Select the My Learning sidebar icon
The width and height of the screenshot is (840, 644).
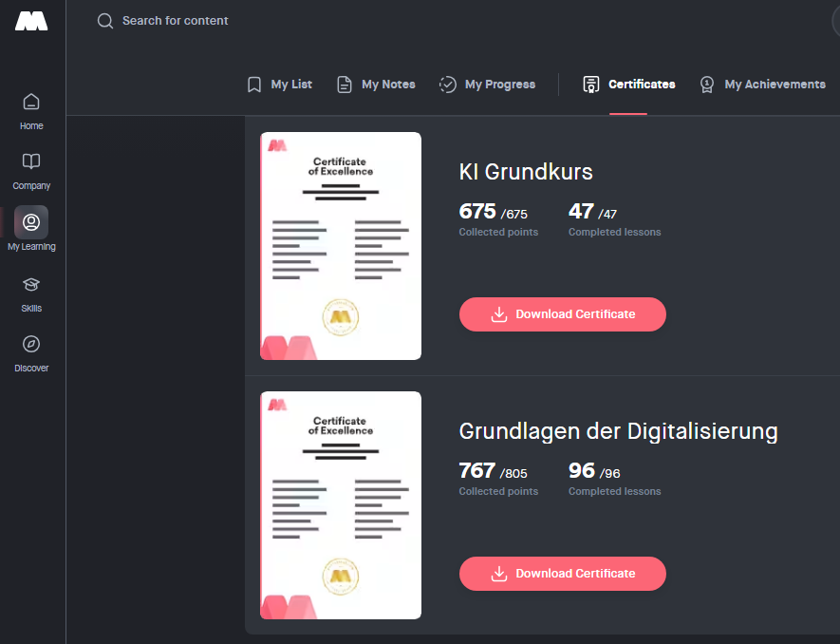[x=31, y=222]
